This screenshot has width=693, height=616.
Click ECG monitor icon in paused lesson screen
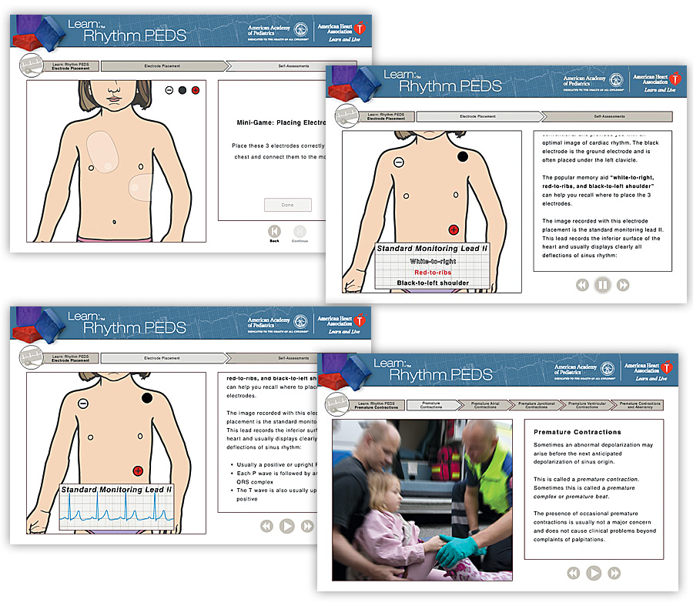[x=346, y=115]
